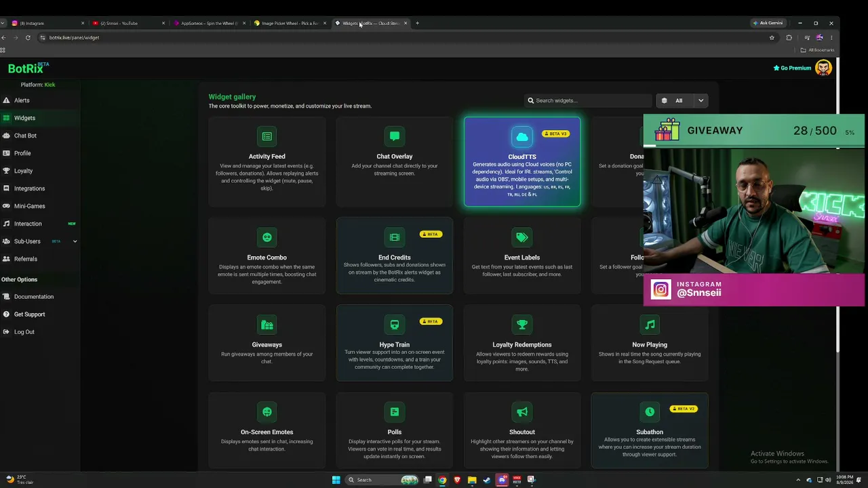868x488 pixels.
Task: Click the BotRix logo
Action: pyautogui.click(x=28, y=68)
